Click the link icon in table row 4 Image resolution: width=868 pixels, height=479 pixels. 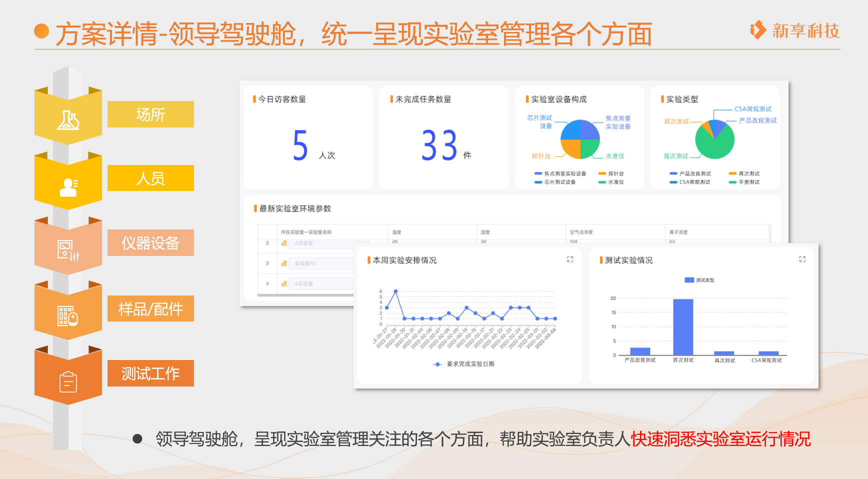click(284, 284)
